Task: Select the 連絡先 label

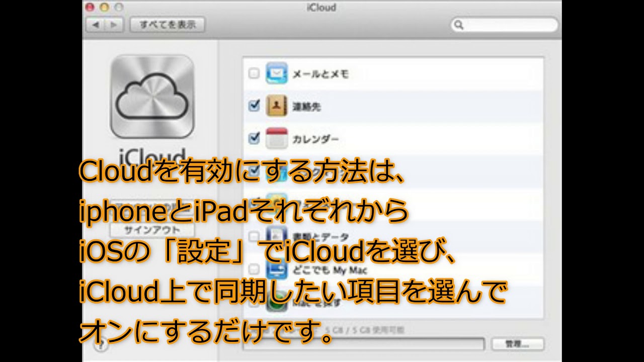Action: pyautogui.click(x=306, y=107)
